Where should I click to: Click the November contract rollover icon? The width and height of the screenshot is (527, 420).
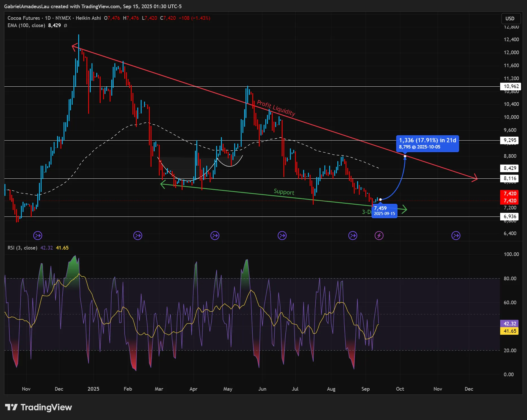click(38, 235)
